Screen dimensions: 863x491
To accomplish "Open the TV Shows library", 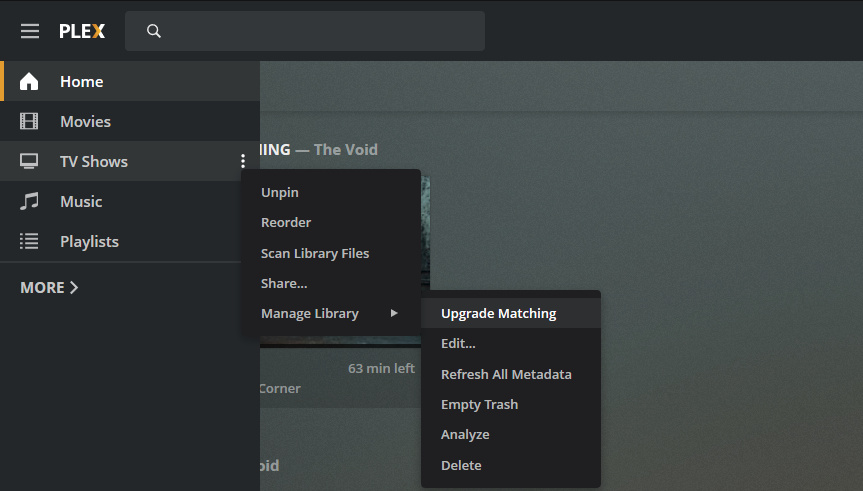I will click(x=130, y=161).
